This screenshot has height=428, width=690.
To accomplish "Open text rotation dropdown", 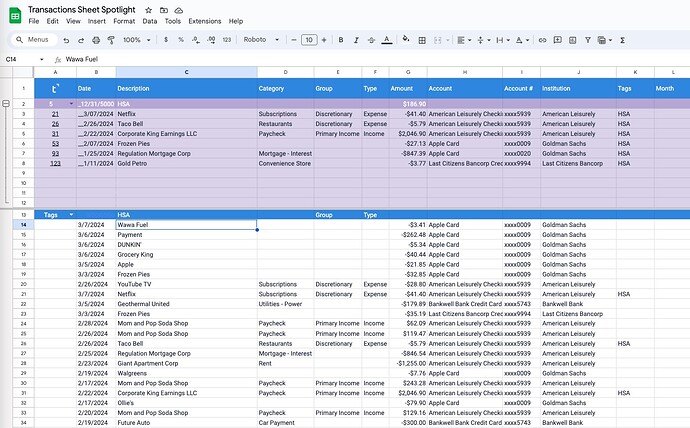I will tap(522, 40).
